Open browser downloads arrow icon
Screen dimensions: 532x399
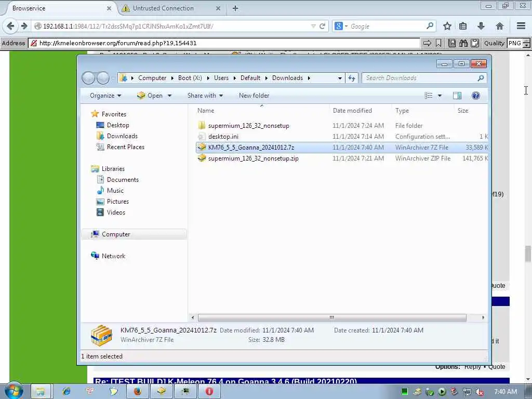click(481, 26)
